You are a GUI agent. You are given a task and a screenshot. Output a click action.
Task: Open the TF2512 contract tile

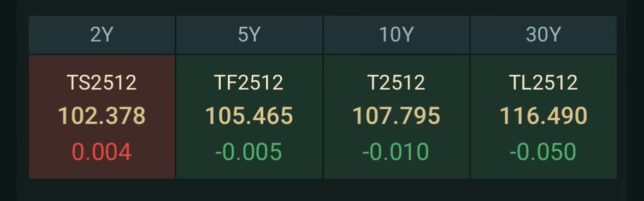coord(249,117)
